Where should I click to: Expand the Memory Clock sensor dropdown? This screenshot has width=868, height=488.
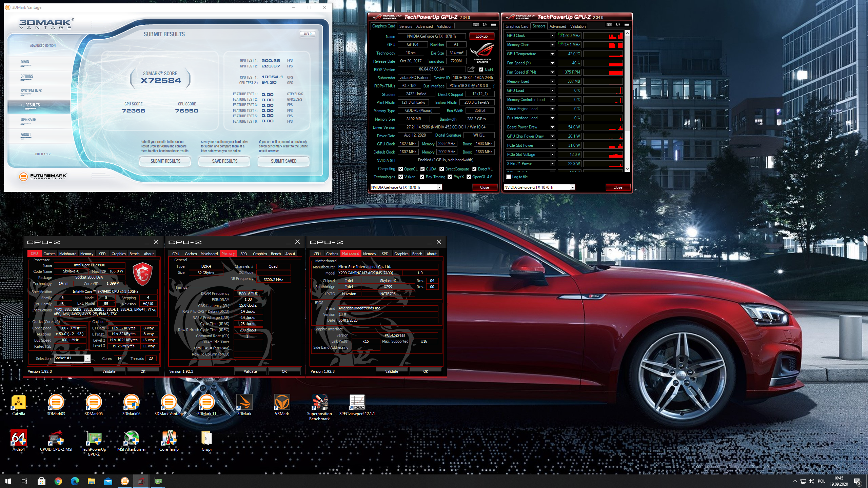[552, 45]
